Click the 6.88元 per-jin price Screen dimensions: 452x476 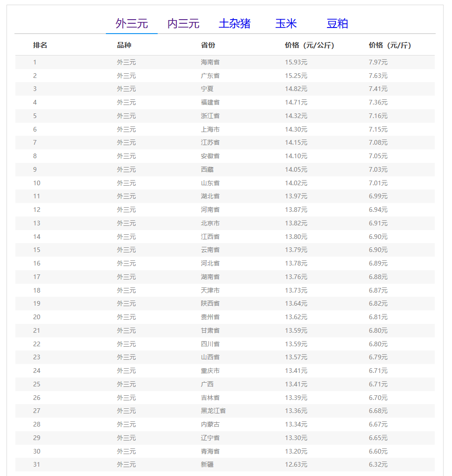[x=378, y=277]
